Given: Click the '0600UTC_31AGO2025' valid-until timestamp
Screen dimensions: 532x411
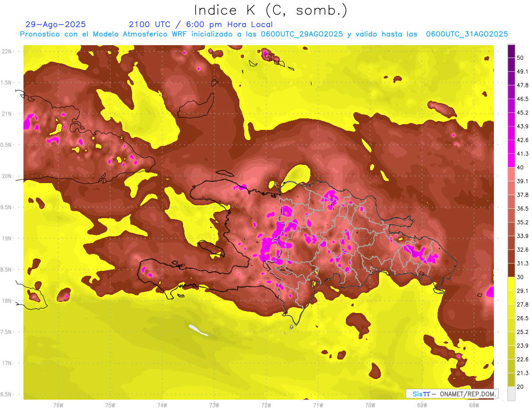Looking at the screenshot, I should click(x=467, y=34).
